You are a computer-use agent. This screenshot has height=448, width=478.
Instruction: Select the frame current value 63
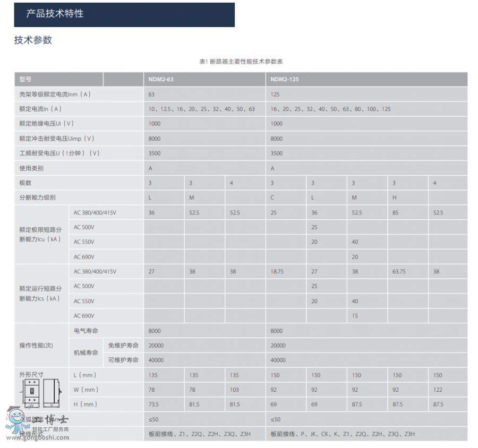[151, 94]
